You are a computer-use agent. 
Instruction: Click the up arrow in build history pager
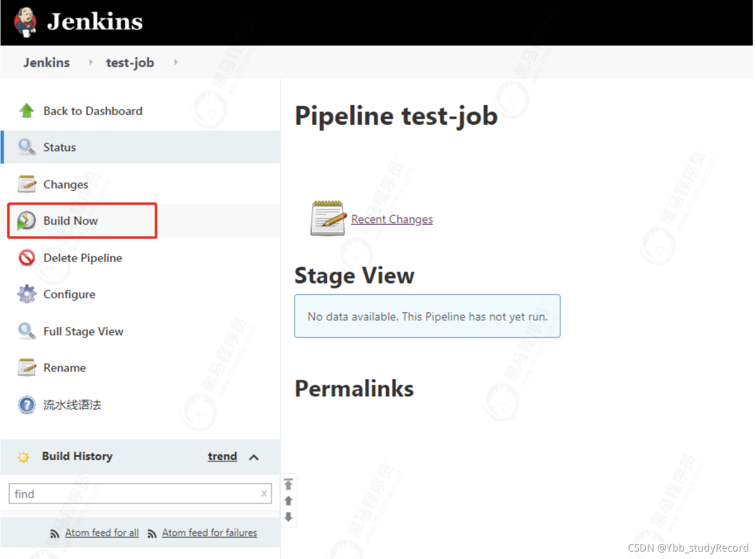288,500
